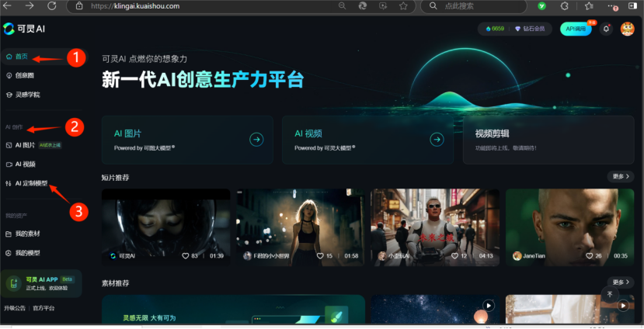644x329 pixels.
Task: Click the address bar URL
Action: (135, 6)
